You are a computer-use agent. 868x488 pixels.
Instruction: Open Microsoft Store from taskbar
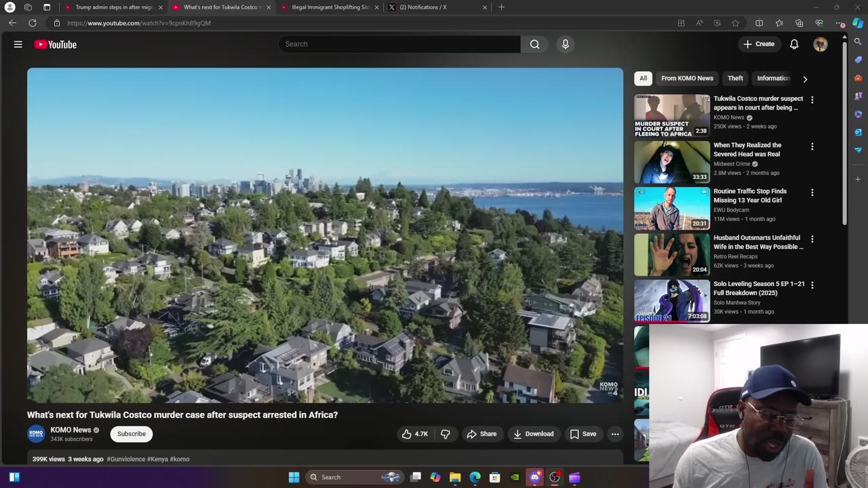pyautogui.click(x=495, y=477)
